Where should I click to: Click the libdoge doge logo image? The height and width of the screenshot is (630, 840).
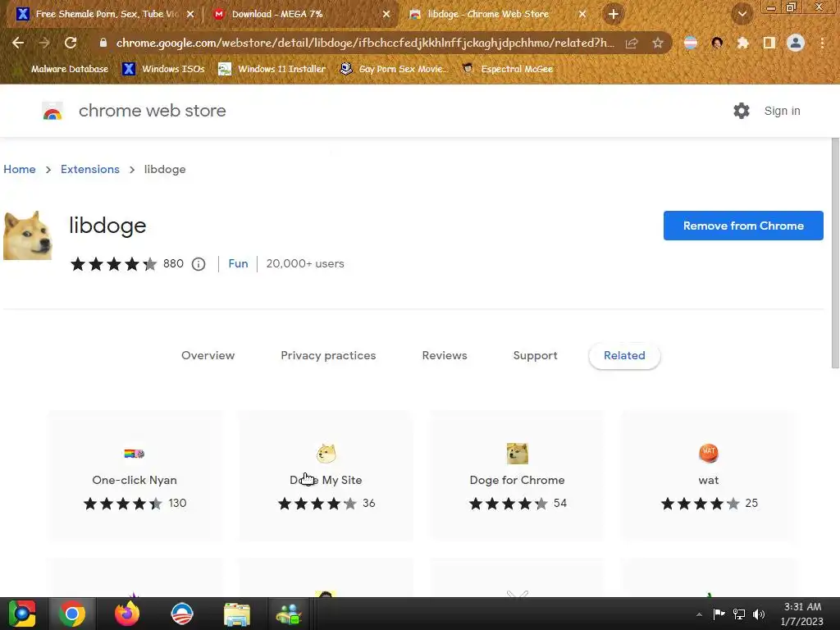coord(28,235)
